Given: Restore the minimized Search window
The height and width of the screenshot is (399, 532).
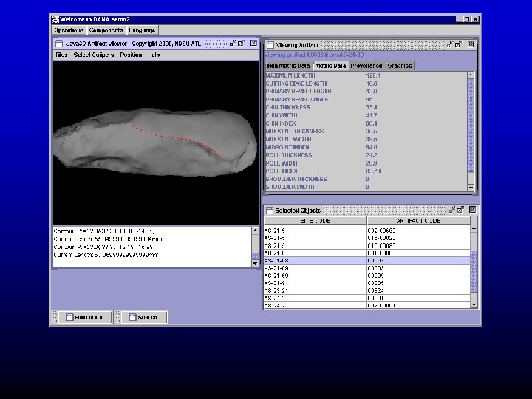Looking at the screenshot, I should click(144, 317).
